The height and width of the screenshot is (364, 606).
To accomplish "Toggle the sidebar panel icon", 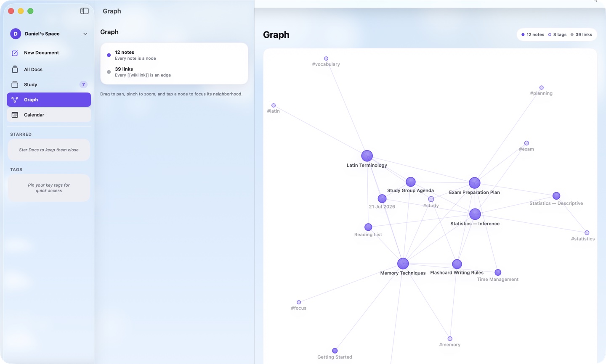I will coord(85,11).
